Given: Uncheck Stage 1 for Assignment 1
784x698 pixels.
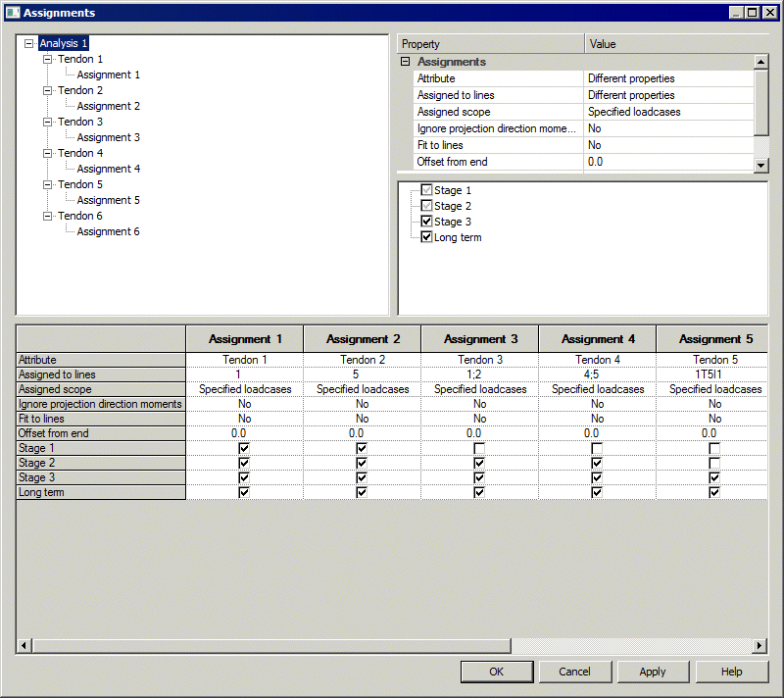Looking at the screenshot, I should click(x=244, y=448).
